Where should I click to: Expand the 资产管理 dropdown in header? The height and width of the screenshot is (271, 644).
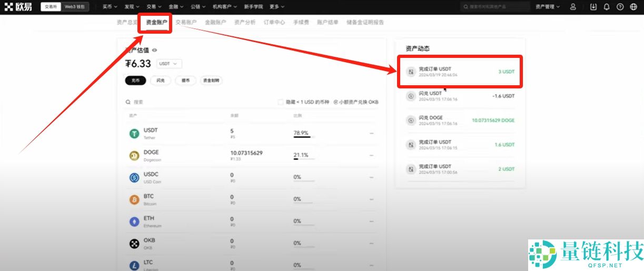548,7
